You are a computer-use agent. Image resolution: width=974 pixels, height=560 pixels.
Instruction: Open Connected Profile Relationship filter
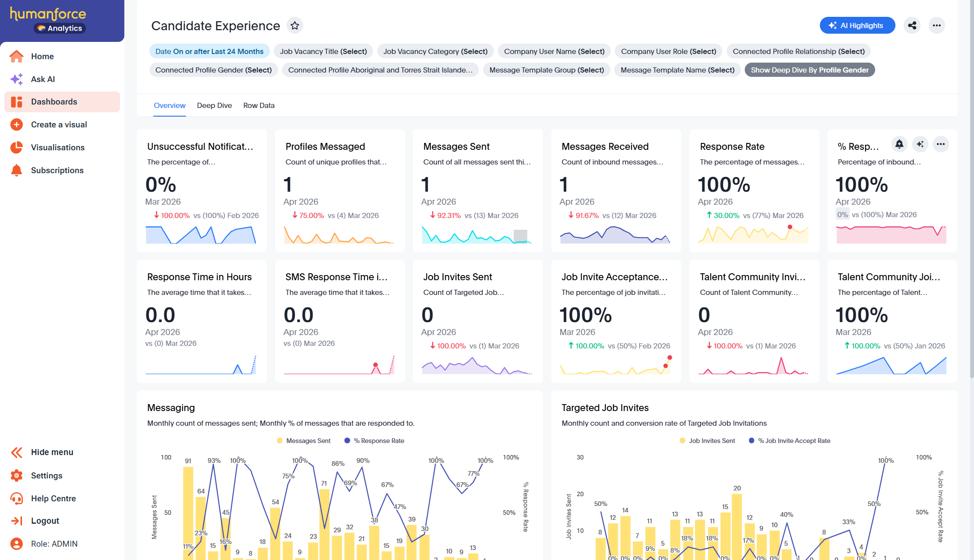point(799,51)
